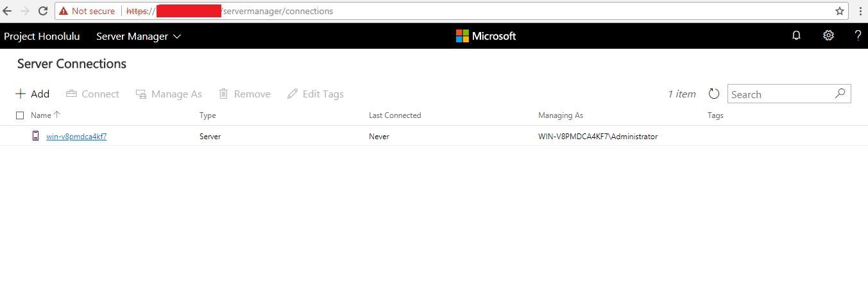Click Project Honolulu title
Viewport: 868px width, 295px height.
(42, 37)
